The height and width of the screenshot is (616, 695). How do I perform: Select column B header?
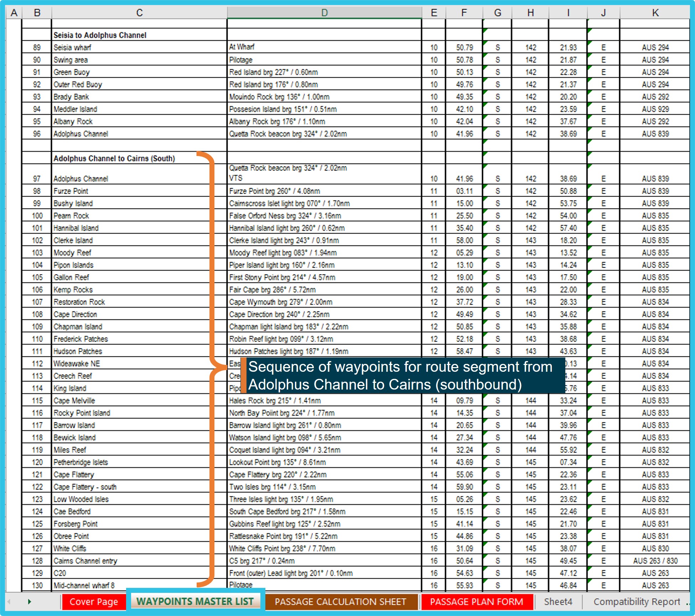37,13
